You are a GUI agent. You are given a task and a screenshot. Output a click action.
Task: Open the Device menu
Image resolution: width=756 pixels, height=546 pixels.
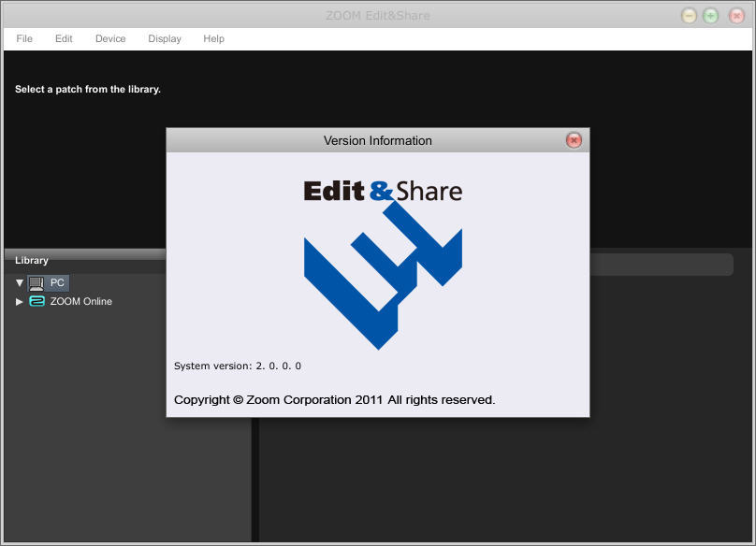[110, 38]
